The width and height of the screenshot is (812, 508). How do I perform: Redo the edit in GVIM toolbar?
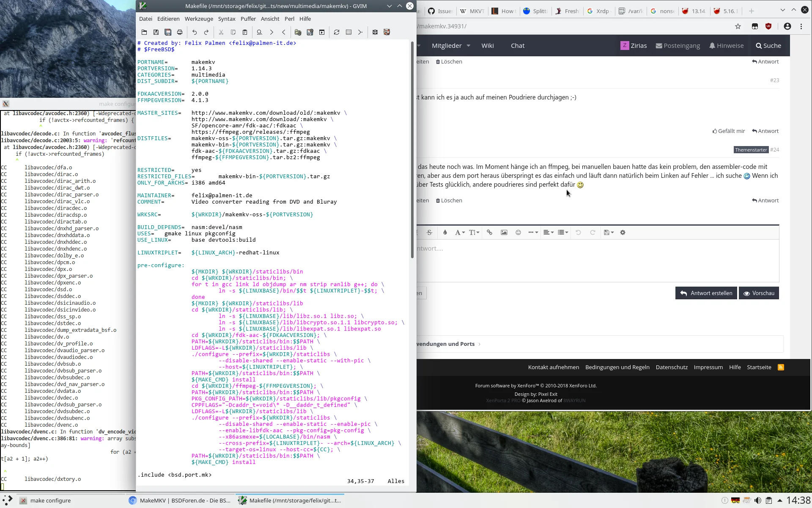(206, 32)
